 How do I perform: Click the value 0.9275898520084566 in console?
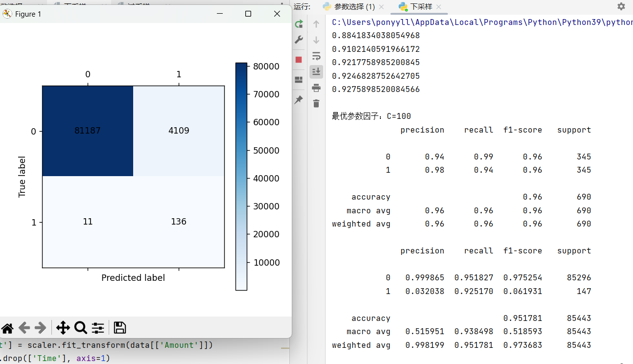pyautogui.click(x=376, y=90)
